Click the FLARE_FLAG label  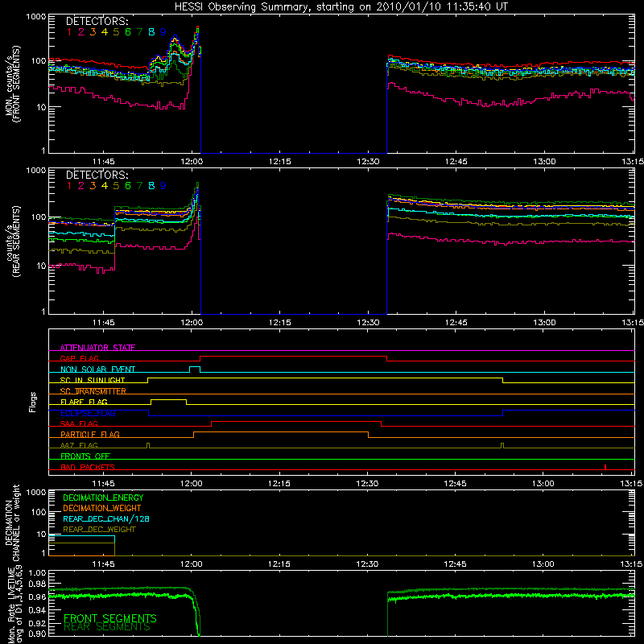coord(84,402)
